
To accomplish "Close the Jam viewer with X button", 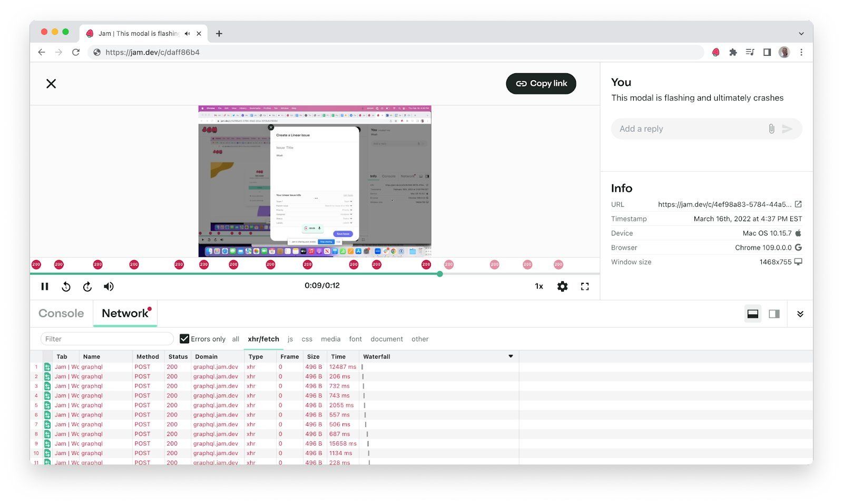I will pyautogui.click(x=51, y=84).
